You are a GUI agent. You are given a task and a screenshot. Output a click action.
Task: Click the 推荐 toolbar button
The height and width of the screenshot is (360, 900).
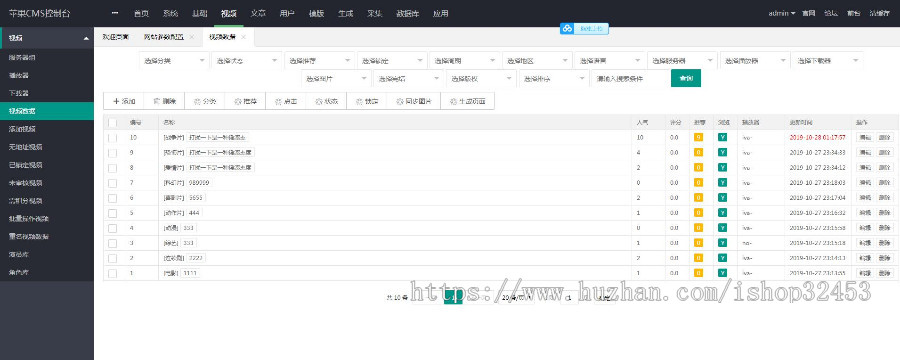pyautogui.click(x=245, y=101)
